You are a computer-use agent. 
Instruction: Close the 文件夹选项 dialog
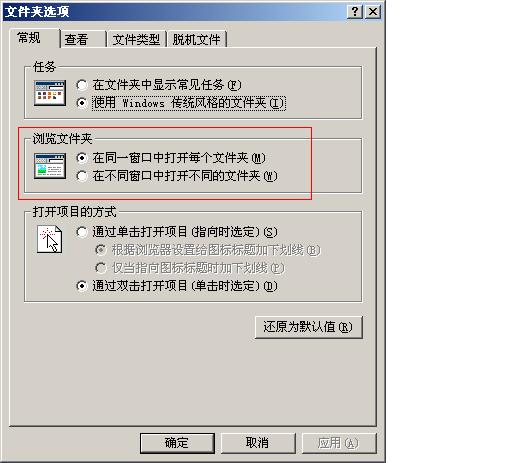pyautogui.click(x=373, y=12)
